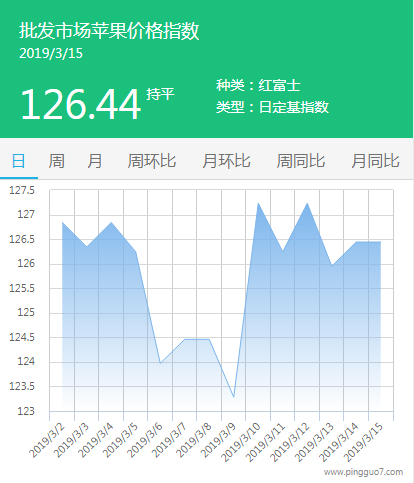Image resolution: width=414 pixels, height=483 pixels.
Task: Select the 日 daily tab
Action: (19, 161)
